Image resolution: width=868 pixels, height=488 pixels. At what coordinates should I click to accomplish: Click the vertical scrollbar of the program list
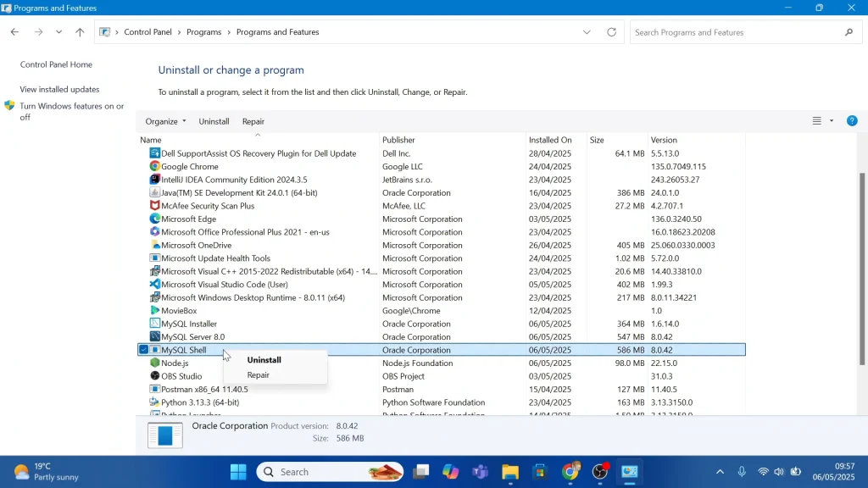[861, 269]
